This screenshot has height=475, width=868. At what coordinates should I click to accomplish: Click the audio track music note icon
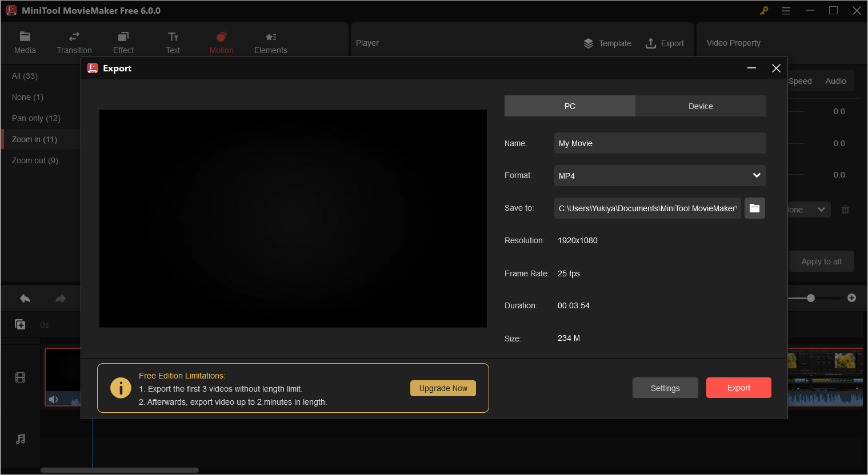(21, 439)
